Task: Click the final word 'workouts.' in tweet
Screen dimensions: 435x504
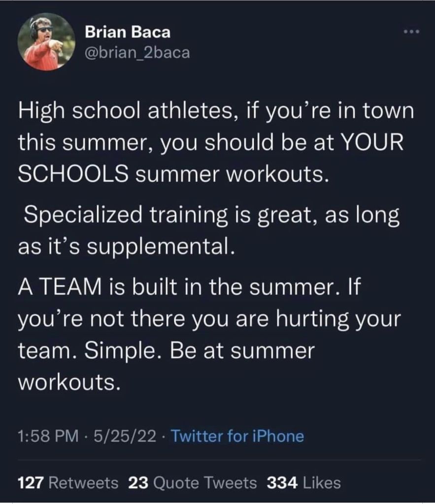Action: 69,382
